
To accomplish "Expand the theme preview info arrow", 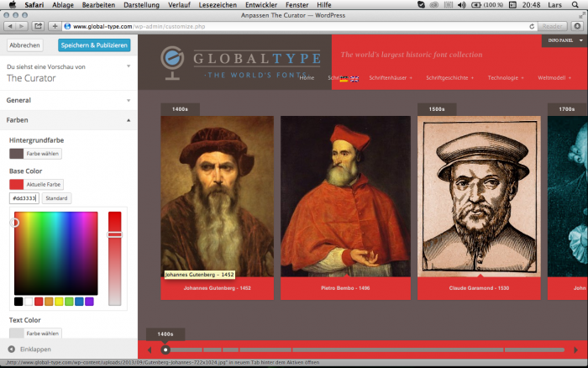I will [129, 66].
